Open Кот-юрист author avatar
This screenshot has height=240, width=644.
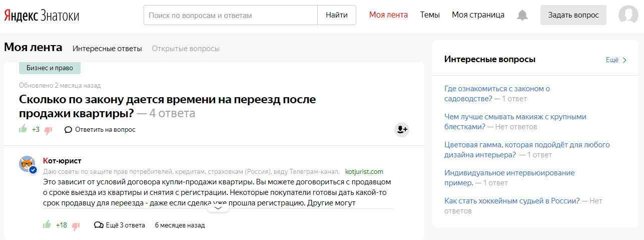pos(28,164)
